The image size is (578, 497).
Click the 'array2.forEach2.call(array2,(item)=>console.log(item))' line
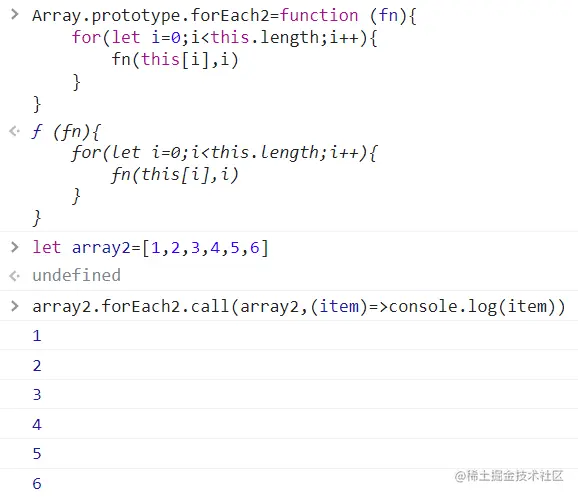click(x=299, y=307)
